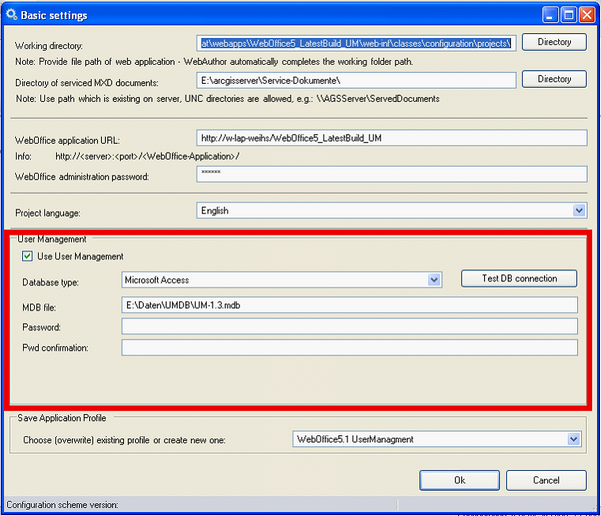The width and height of the screenshot is (601, 516).
Task: Click the 'Working directory:' label
Action: tap(49, 46)
